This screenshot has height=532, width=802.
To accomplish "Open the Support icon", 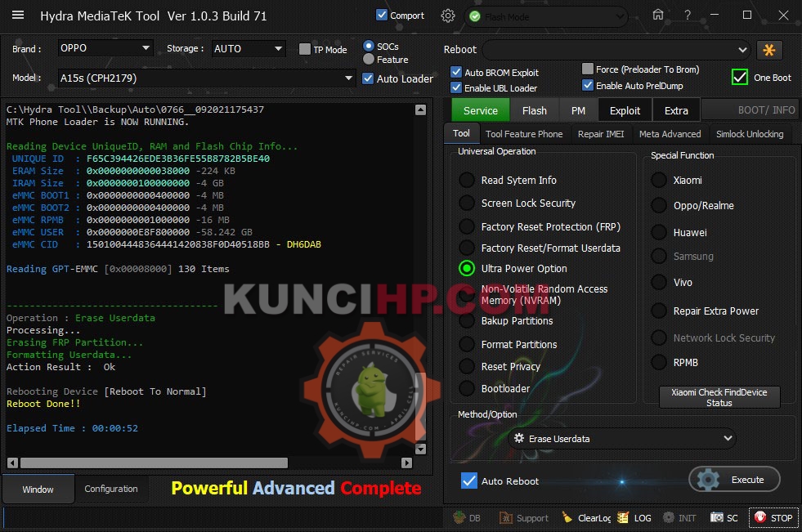I will [x=524, y=517].
